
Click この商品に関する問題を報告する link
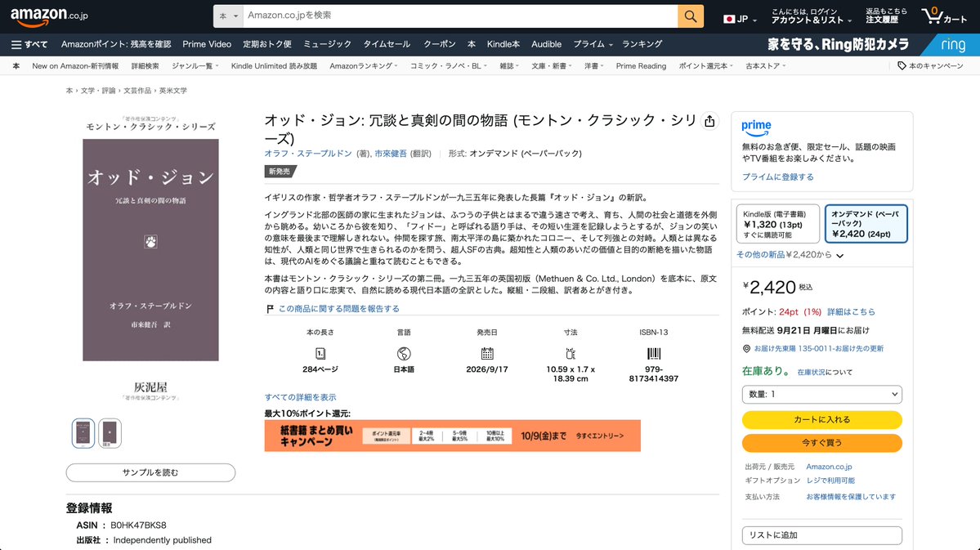click(338, 309)
